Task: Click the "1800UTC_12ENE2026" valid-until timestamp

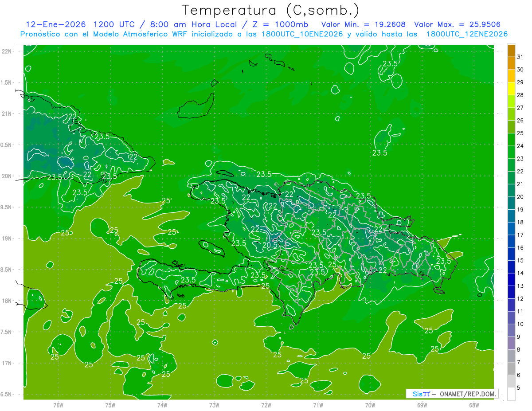Action: [x=467, y=34]
